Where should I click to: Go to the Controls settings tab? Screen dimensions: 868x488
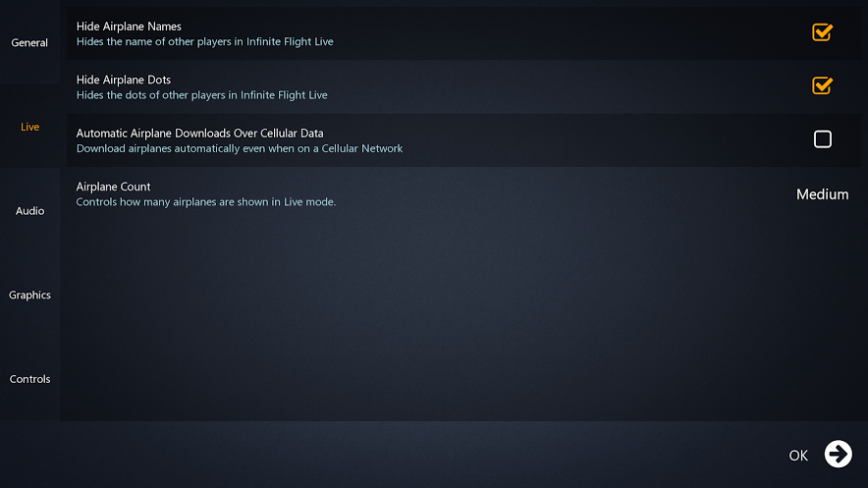(29, 379)
